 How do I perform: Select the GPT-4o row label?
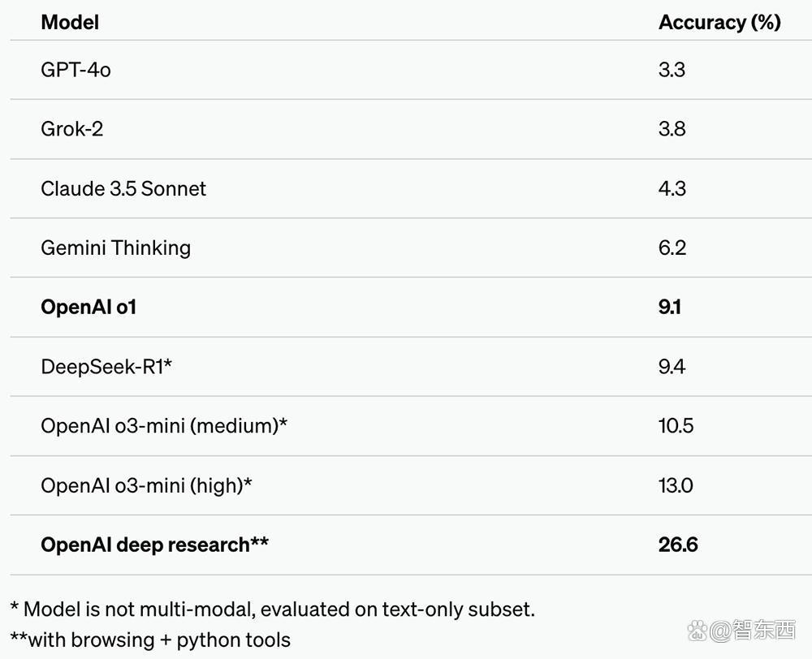(x=76, y=70)
